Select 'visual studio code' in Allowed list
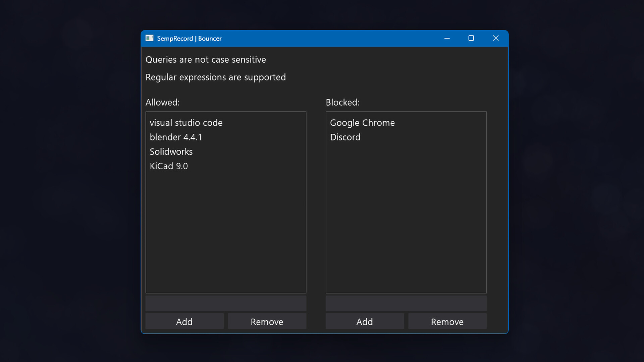 [186, 123]
